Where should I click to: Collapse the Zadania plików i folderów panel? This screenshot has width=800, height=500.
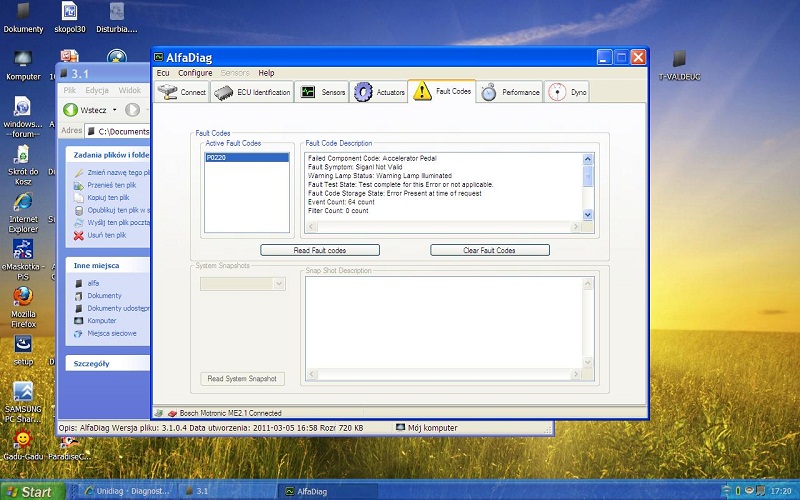[x=108, y=155]
